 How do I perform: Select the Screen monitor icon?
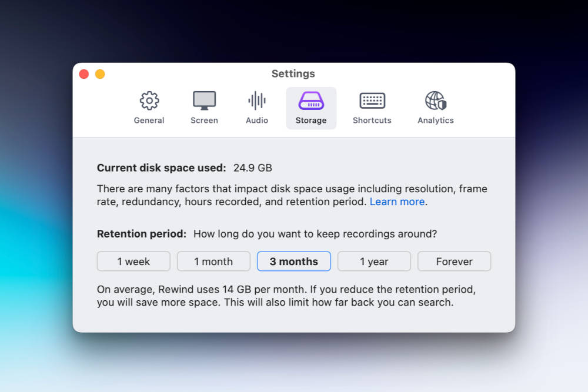[x=204, y=101]
